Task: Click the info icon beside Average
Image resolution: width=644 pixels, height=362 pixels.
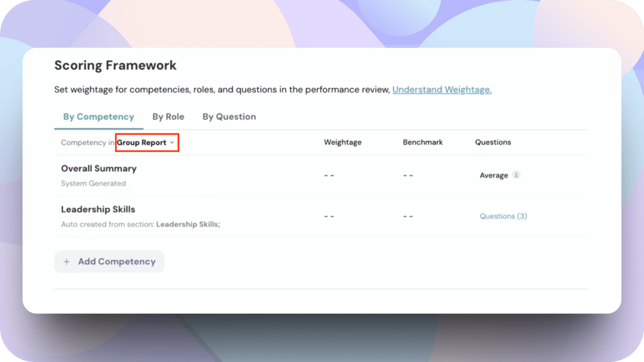Action: (x=516, y=175)
